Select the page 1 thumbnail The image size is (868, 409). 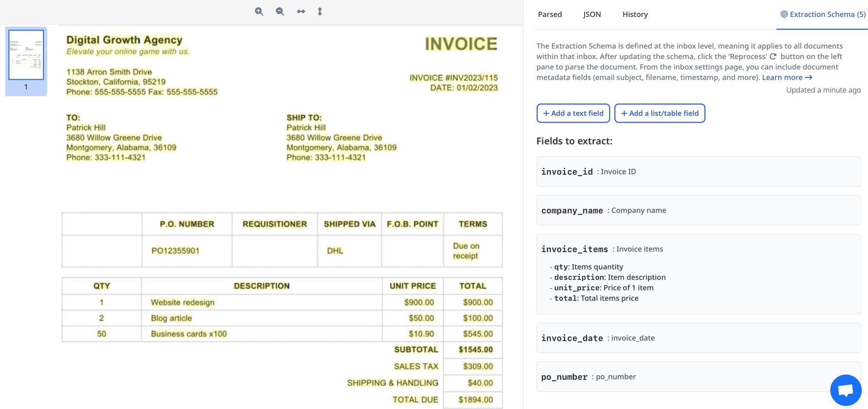(x=26, y=55)
